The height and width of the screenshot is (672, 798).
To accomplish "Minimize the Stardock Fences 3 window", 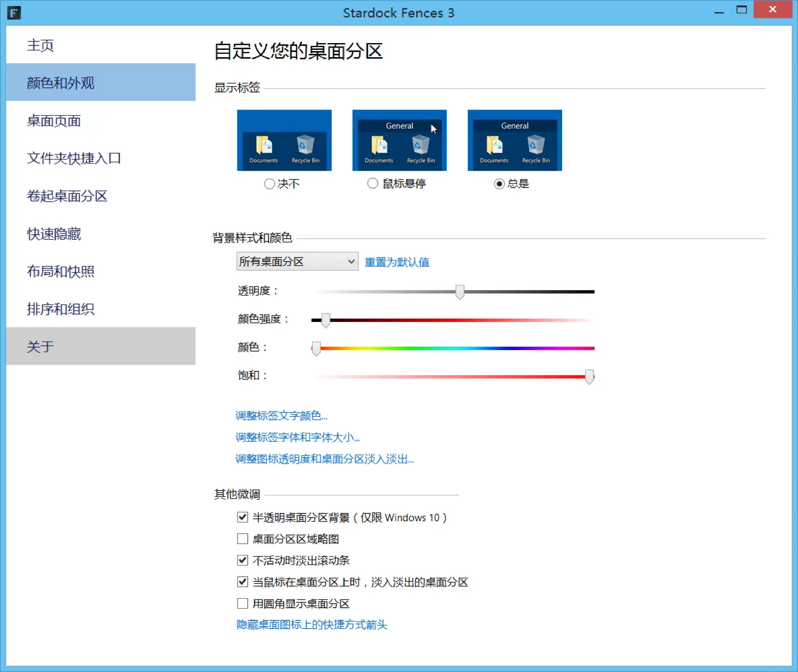I will [x=719, y=10].
